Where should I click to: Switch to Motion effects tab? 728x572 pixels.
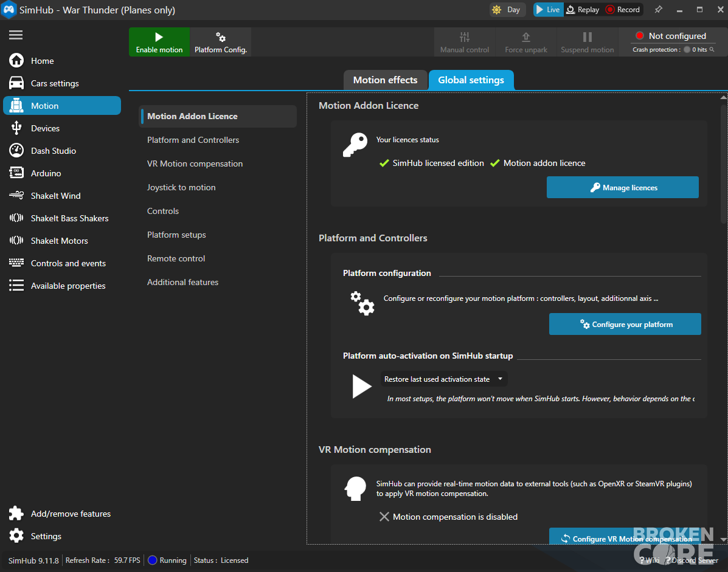[x=386, y=80]
